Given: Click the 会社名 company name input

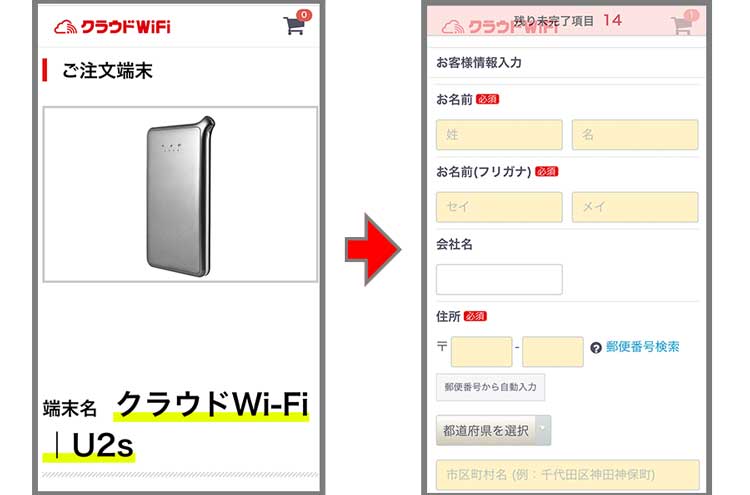Looking at the screenshot, I should coord(499,279).
